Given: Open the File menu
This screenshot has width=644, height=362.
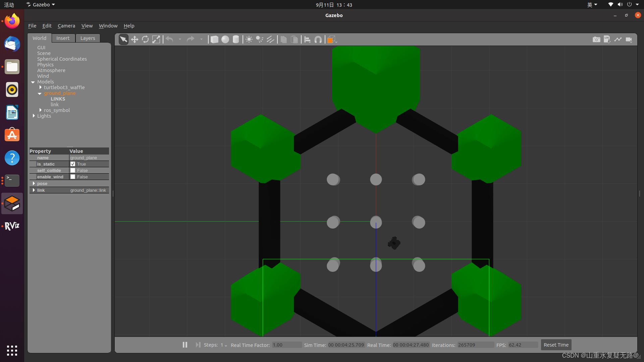Looking at the screenshot, I should pyautogui.click(x=32, y=26).
